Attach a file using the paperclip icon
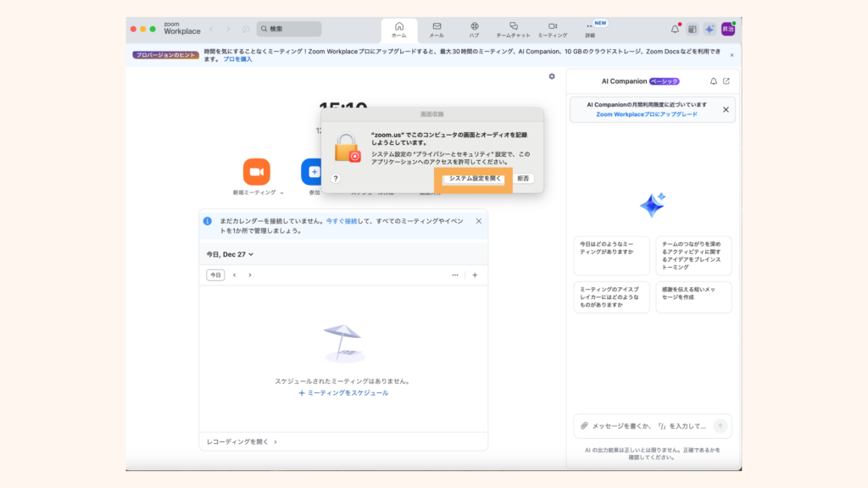Screen dimensions: 868x488 pos(585,426)
